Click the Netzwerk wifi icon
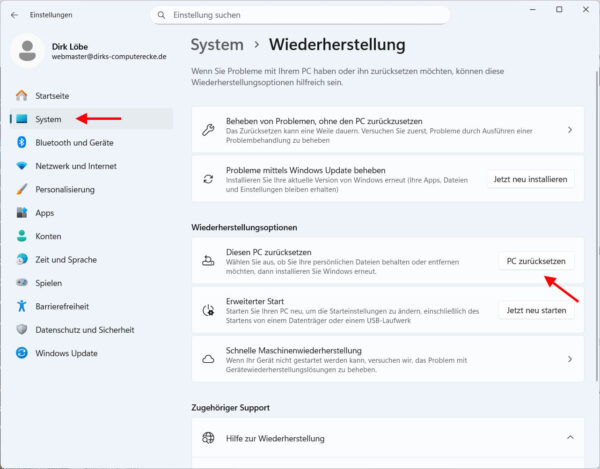The height and width of the screenshot is (469, 600). pos(22,166)
